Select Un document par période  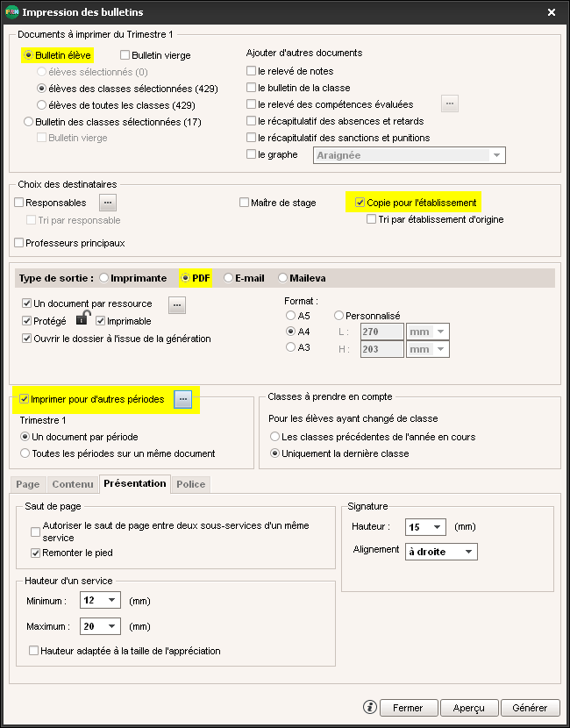(80, 437)
